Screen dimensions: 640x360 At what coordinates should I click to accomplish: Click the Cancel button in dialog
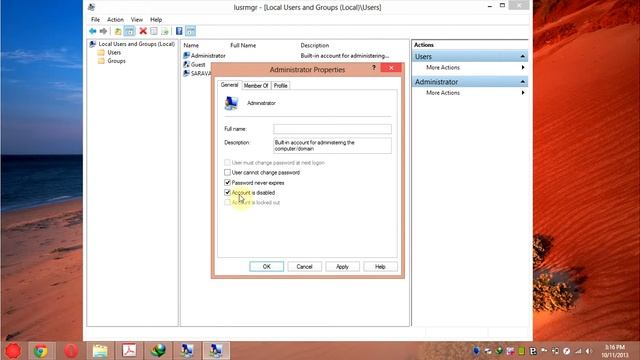304,267
